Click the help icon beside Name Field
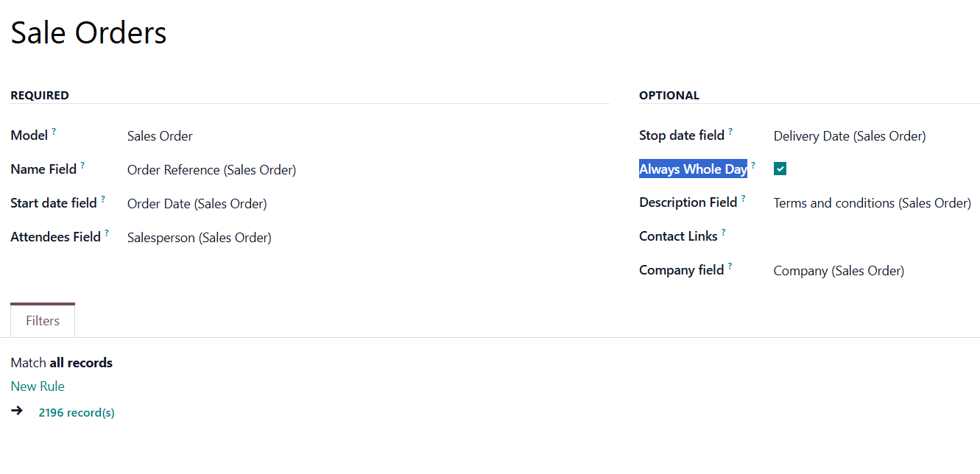980x474 pixels. [x=82, y=166]
